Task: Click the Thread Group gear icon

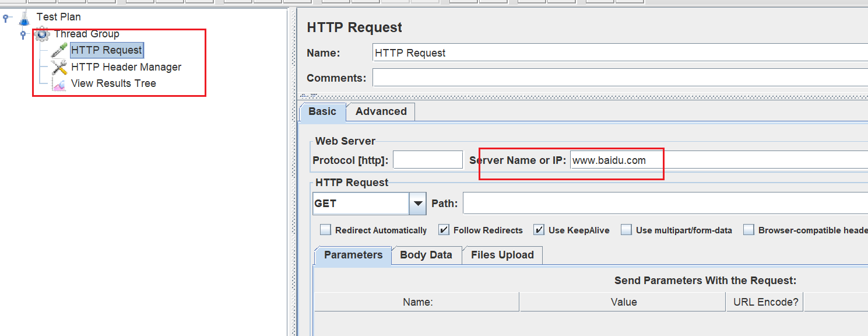Action: [41, 34]
